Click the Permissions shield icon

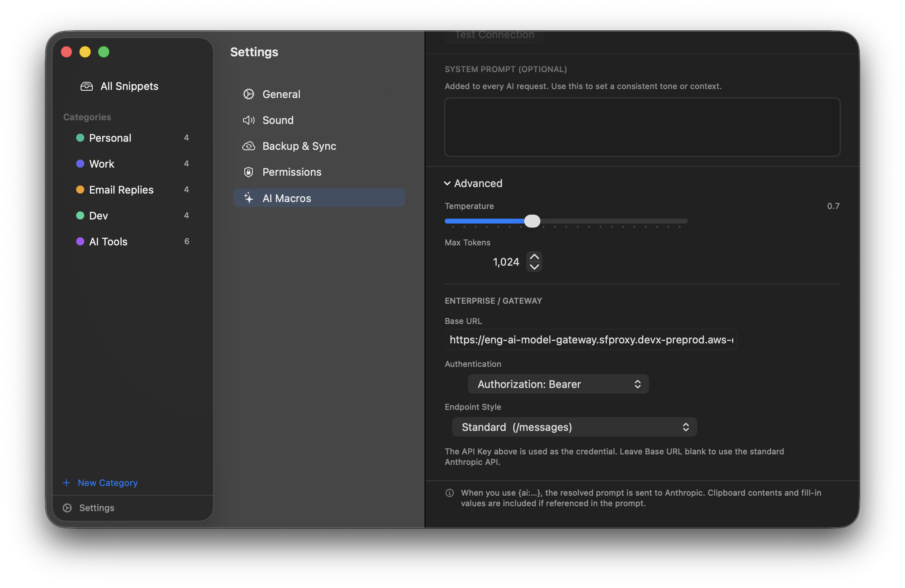point(248,172)
